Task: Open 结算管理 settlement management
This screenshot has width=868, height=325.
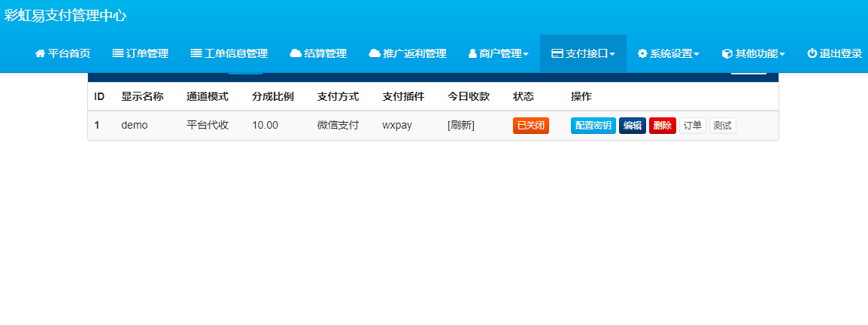Action: pyautogui.click(x=318, y=53)
